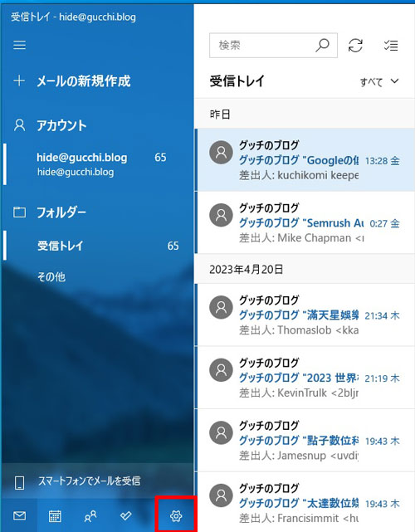
Task: Open the フォルダー heading
Action: [x=61, y=212]
